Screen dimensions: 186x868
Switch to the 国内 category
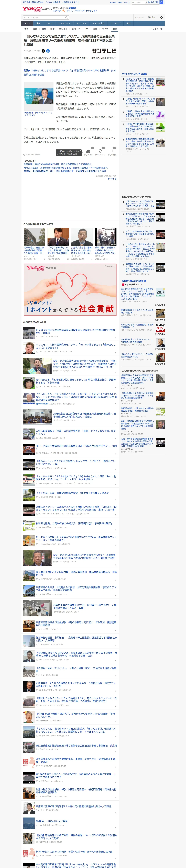[35, 29]
